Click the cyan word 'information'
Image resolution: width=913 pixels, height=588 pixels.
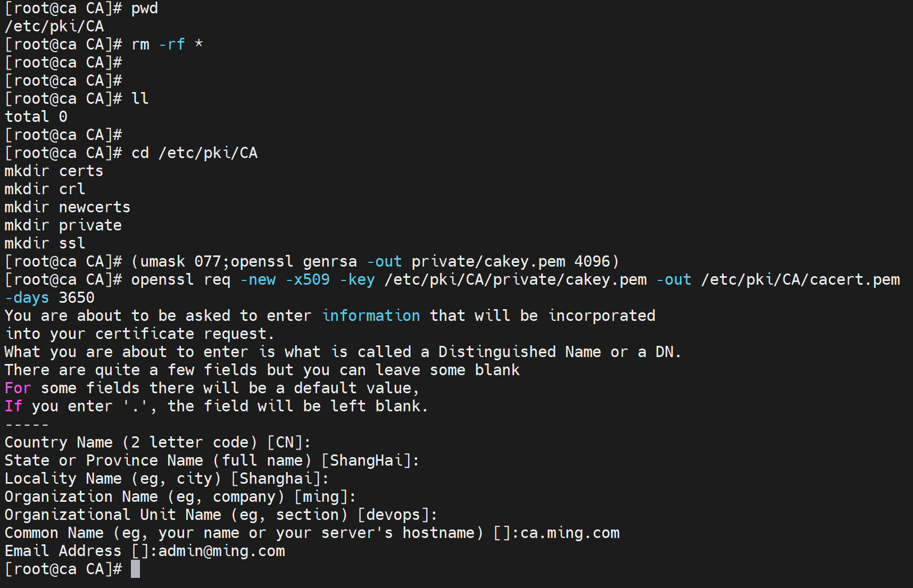click(x=371, y=316)
